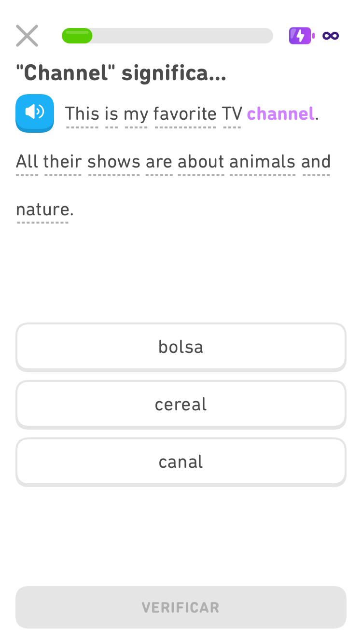Click the highlighted word 'channel'

point(280,113)
